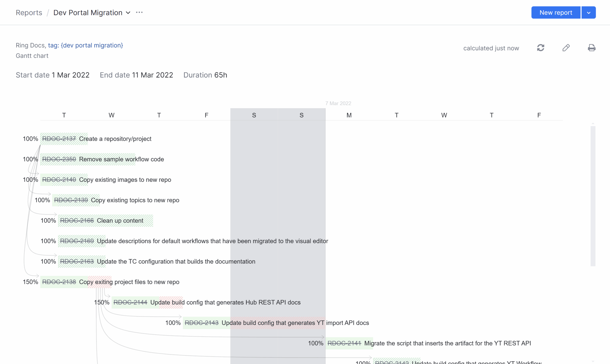Select the RDOC-2144 issue link
610x364 pixels.
130,302
